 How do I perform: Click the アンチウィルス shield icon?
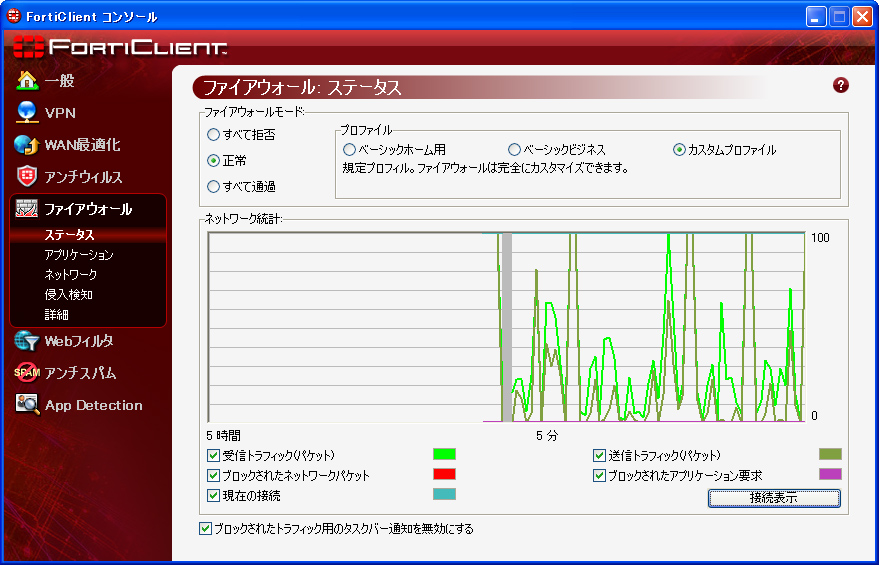[27, 177]
